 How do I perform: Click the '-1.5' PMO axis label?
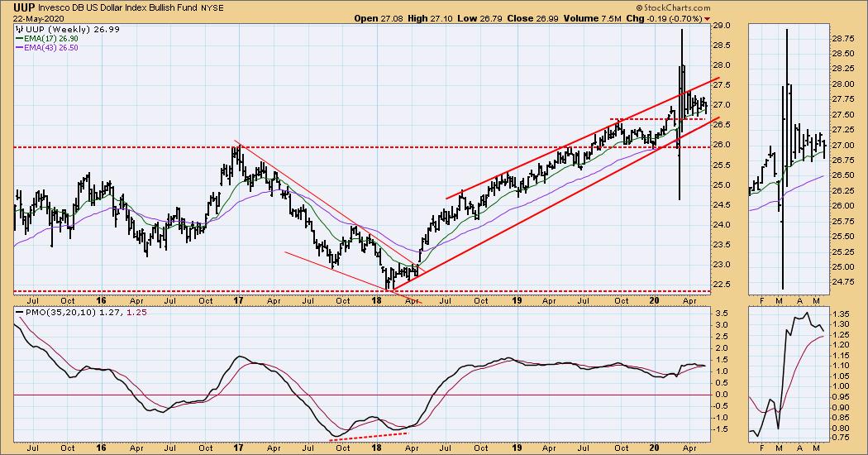722,429
